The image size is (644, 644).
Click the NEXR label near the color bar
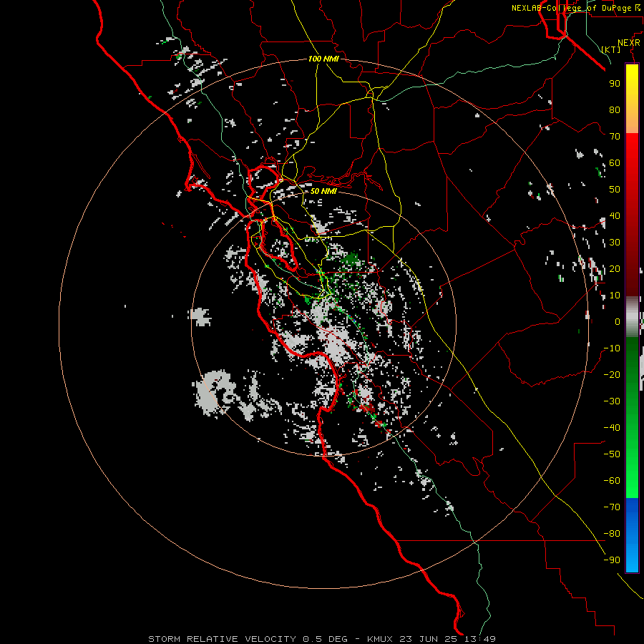coord(628,43)
